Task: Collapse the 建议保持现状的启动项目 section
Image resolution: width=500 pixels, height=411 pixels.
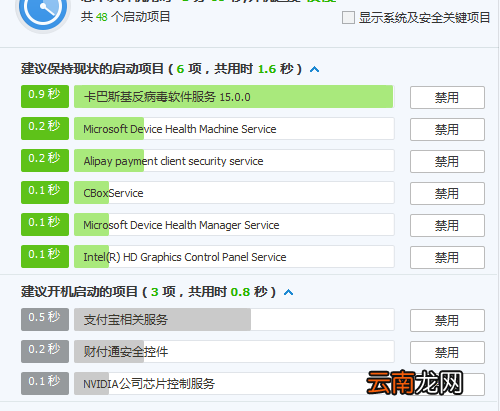Action: coord(314,69)
